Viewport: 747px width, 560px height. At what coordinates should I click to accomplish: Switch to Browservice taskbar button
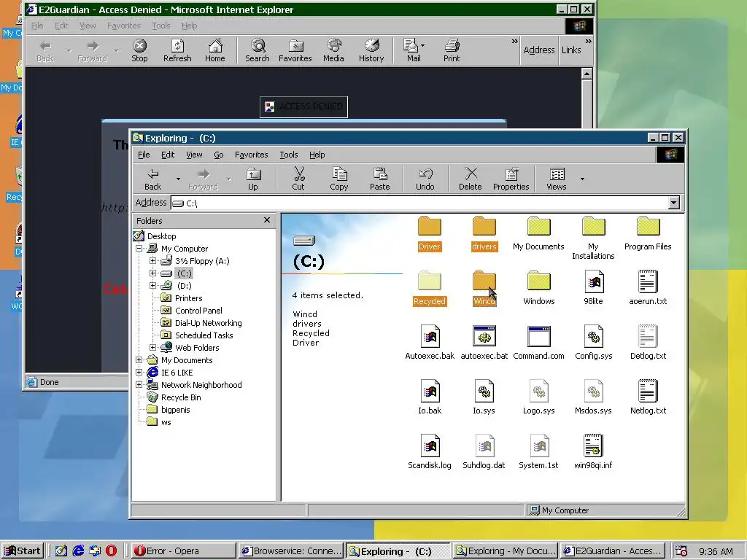(x=290, y=551)
